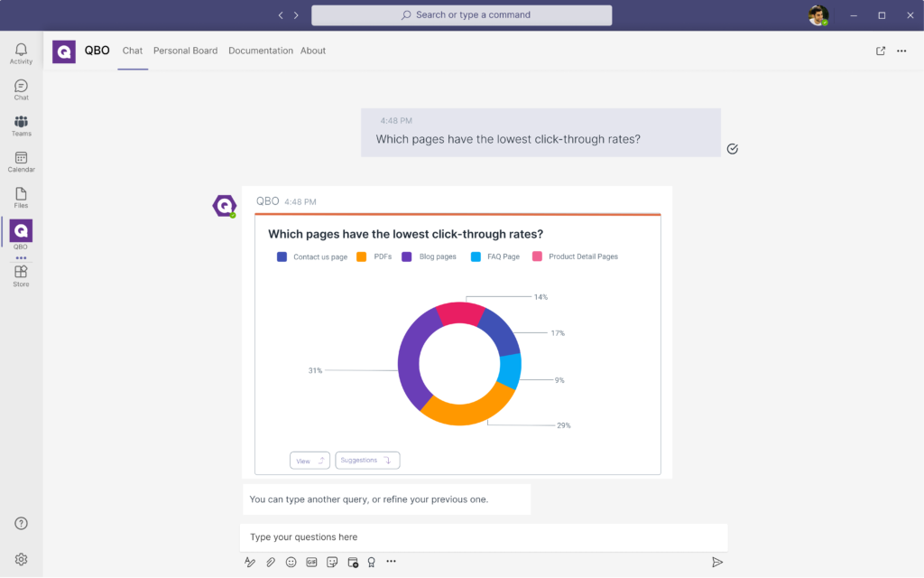Switch to the Documentation tab

[260, 51]
